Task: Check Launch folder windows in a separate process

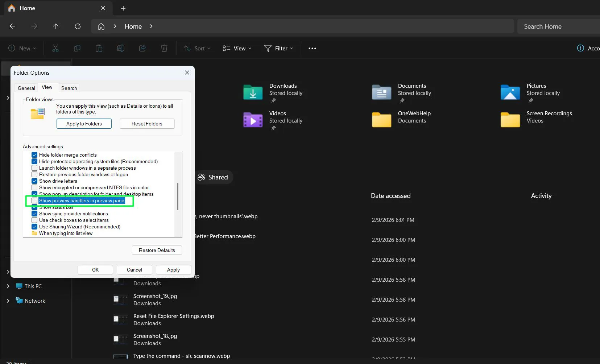Action: pyautogui.click(x=34, y=167)
